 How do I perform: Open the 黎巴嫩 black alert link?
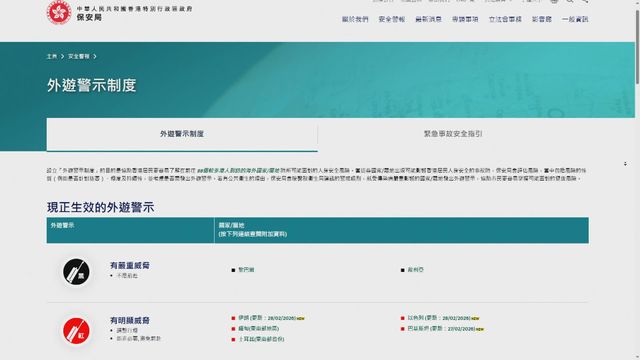[x=246, y=270]
